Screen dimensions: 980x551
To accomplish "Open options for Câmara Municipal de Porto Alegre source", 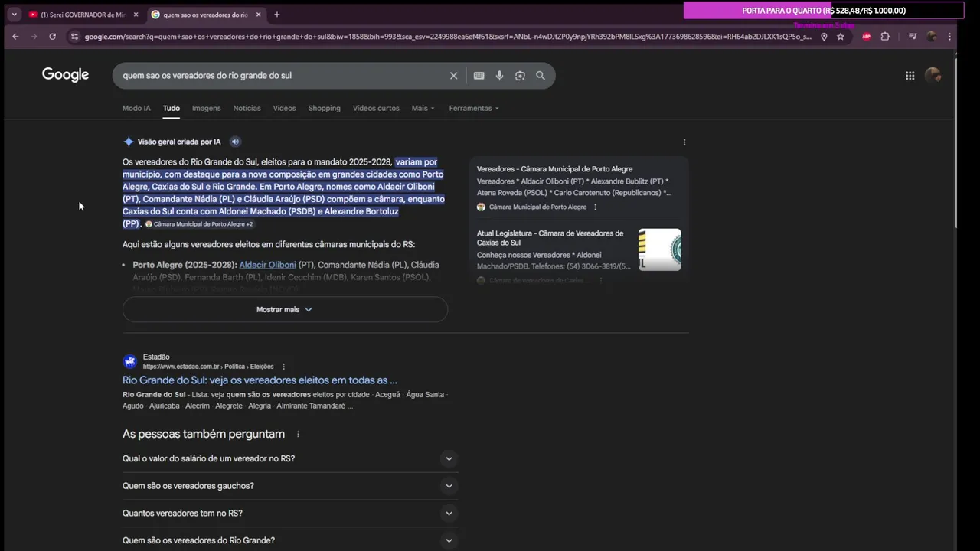I will pyautogui.click(x=595, y=207).
